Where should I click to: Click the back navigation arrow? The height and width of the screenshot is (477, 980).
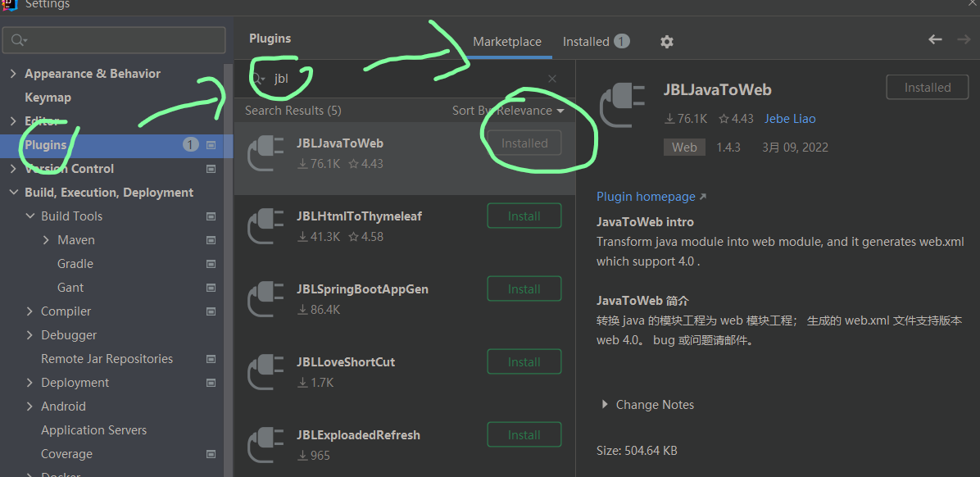[935, 39]
